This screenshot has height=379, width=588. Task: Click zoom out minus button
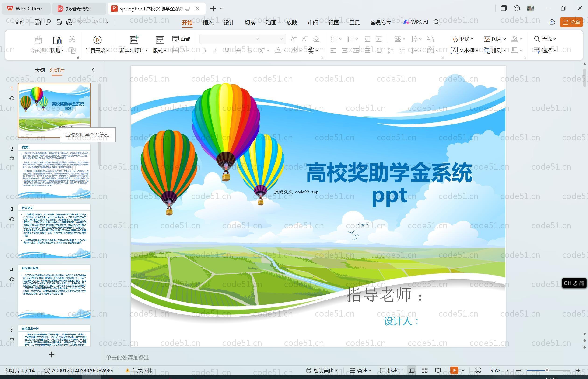(x=518, y=370)
